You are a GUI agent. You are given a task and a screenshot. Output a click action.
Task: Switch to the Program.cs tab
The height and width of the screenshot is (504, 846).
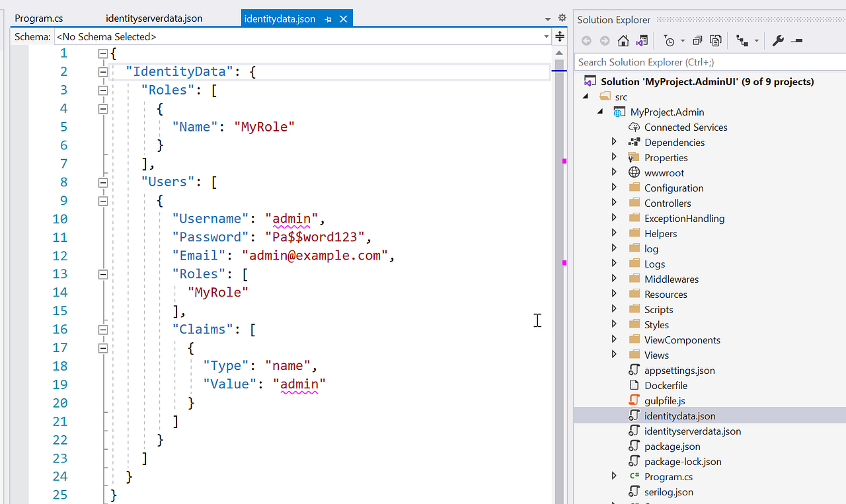(39, 18)
